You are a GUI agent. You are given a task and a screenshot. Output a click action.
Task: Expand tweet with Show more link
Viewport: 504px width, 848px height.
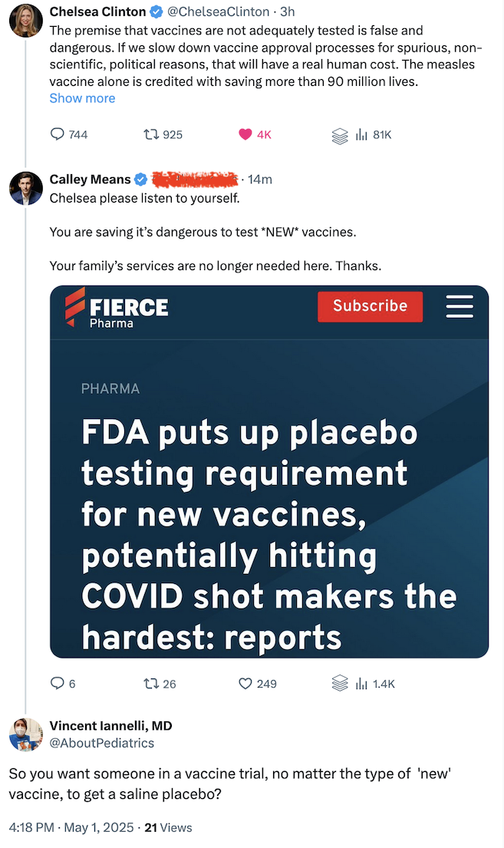click(82, 98)
